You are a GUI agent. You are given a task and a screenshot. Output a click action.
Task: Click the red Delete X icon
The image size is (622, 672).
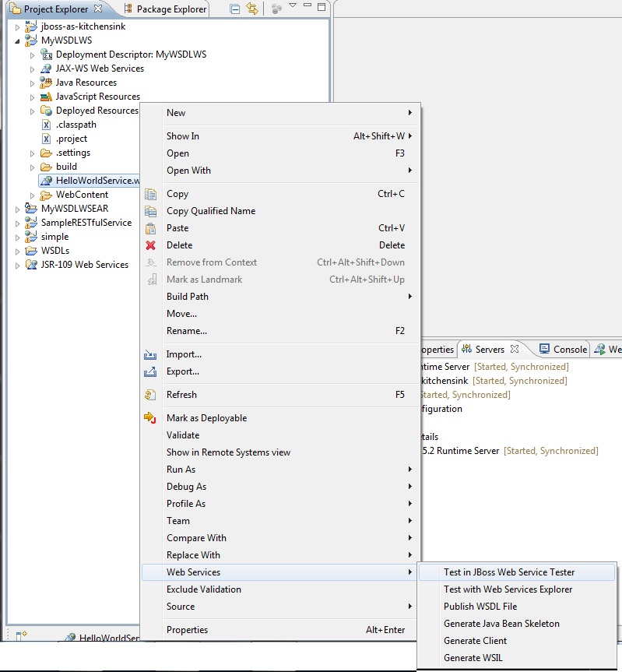click(x=150, y=245)
